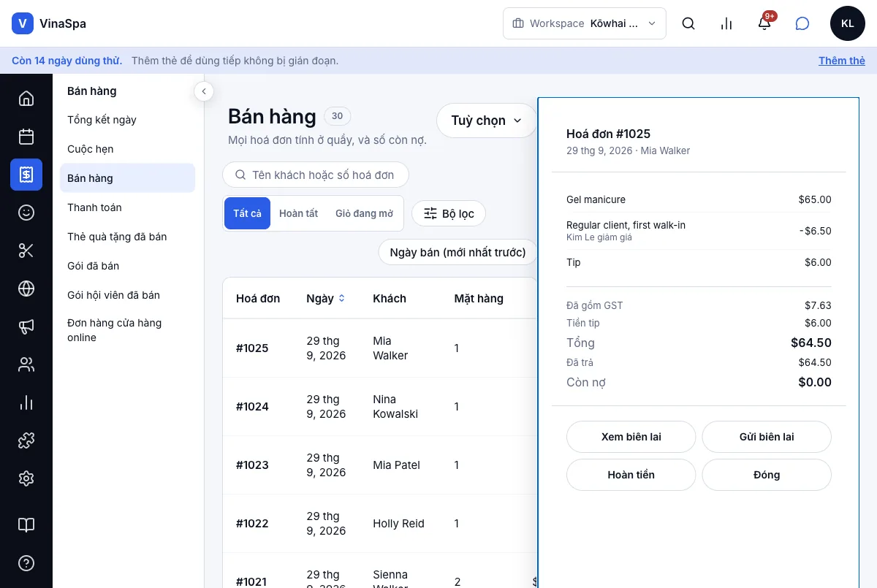Click the customer or invoice search field
Image resolution: width=877 pixels, height=588 pixels.
pyautogui.click(x=316, y=175)
